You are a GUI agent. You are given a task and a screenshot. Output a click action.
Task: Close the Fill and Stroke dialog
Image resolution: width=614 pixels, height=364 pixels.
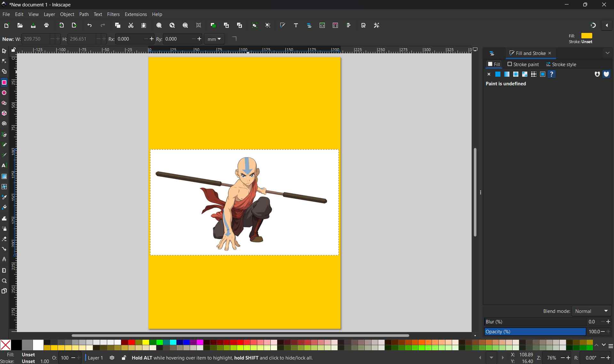pos(550,53)
